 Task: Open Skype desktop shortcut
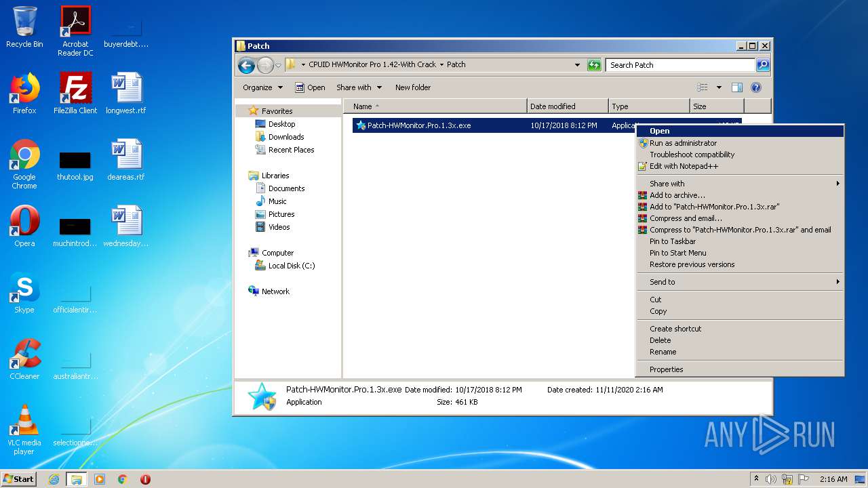coord(24,293)
